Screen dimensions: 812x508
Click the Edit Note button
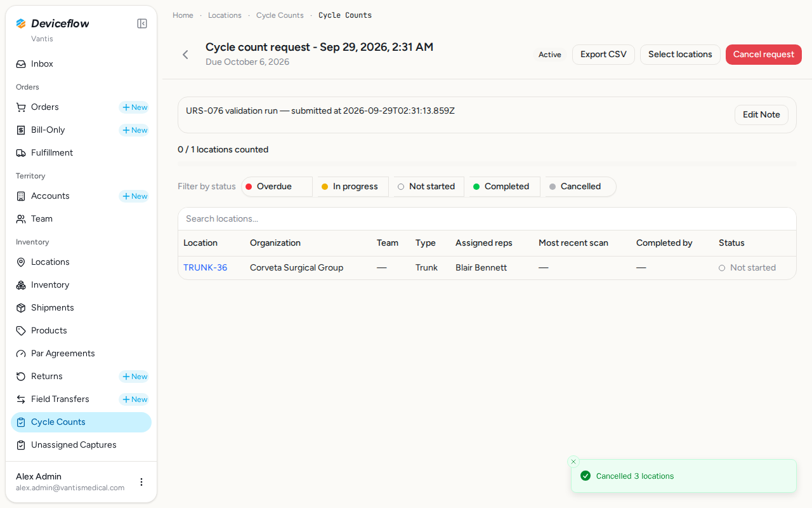click(761, 115)
